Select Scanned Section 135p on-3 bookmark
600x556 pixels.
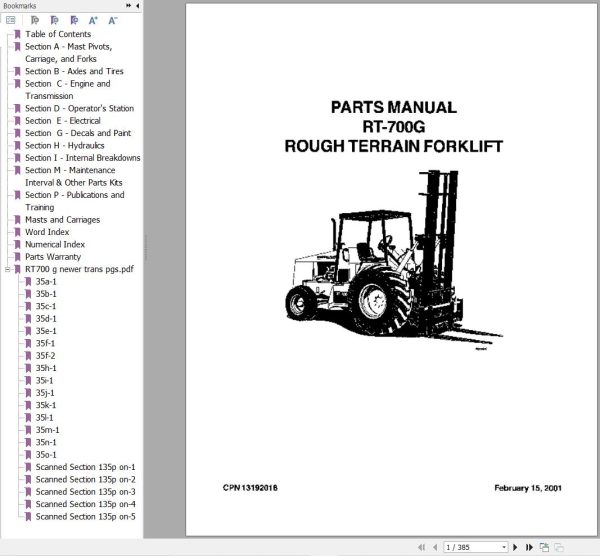click(85, 492)
